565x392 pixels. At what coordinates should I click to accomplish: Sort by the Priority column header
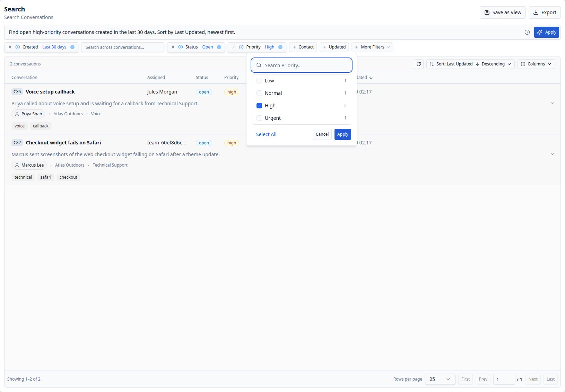pos(231,78)
